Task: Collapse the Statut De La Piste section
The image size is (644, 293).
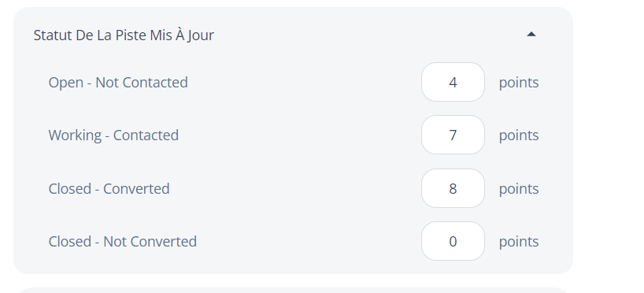Action: [x=531, y=35]
